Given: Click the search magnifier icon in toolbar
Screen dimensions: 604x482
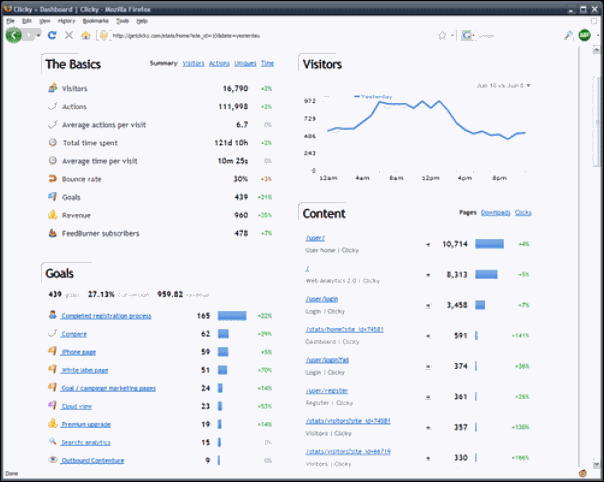Looking at the screenshot, I should [x=568, y=35].
